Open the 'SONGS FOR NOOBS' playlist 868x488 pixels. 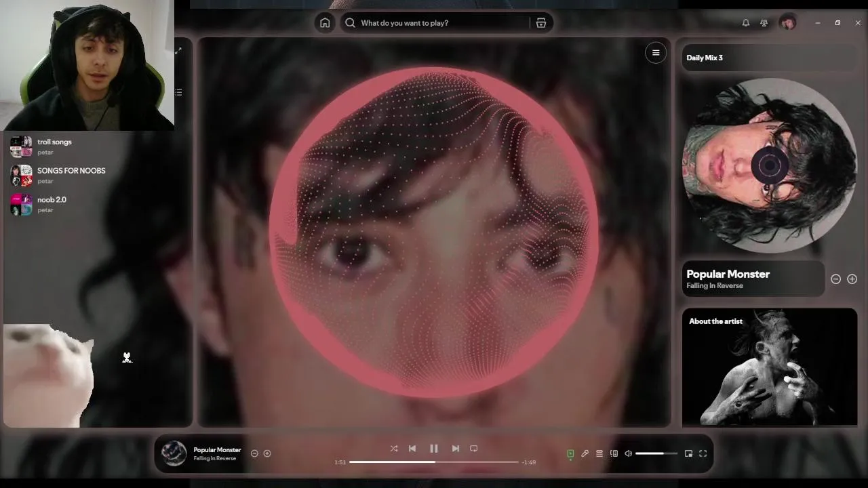(98, 176)
